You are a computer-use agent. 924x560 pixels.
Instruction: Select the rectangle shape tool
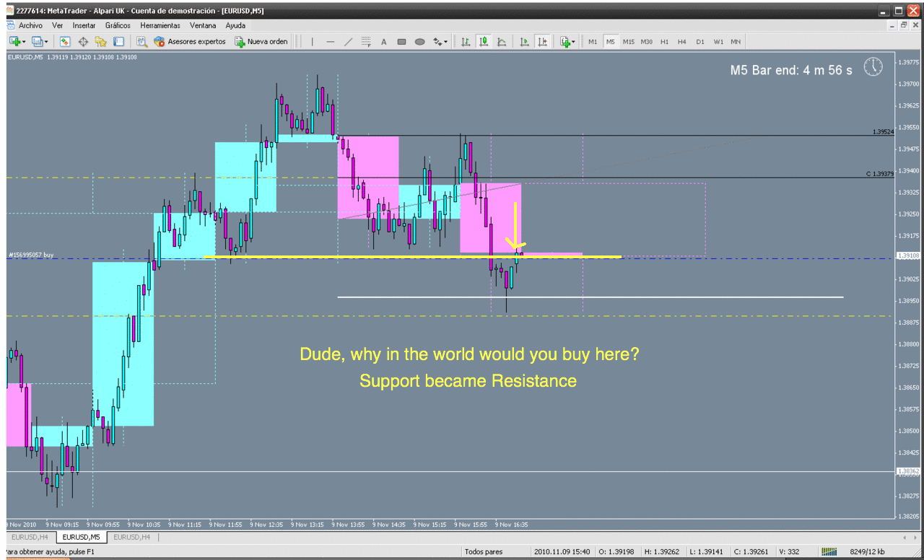402,42
